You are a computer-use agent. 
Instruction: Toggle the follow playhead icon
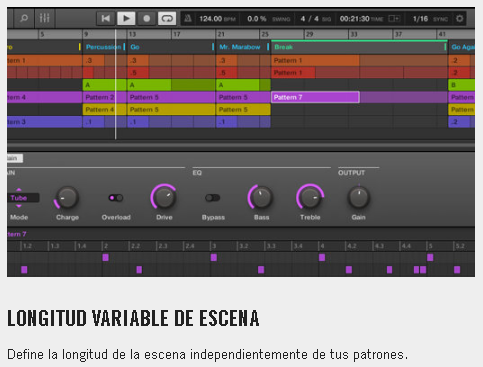tap(394, 18)
